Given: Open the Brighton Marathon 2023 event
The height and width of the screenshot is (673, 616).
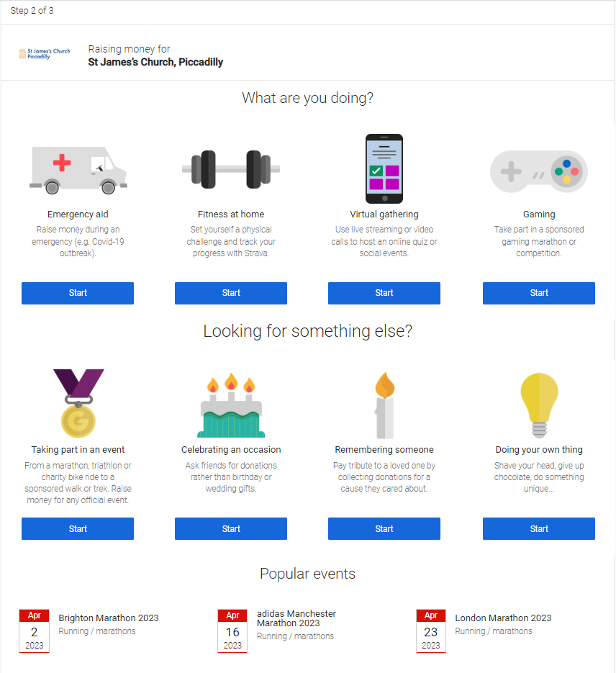Looking at the screenshot, I should 109,618.
